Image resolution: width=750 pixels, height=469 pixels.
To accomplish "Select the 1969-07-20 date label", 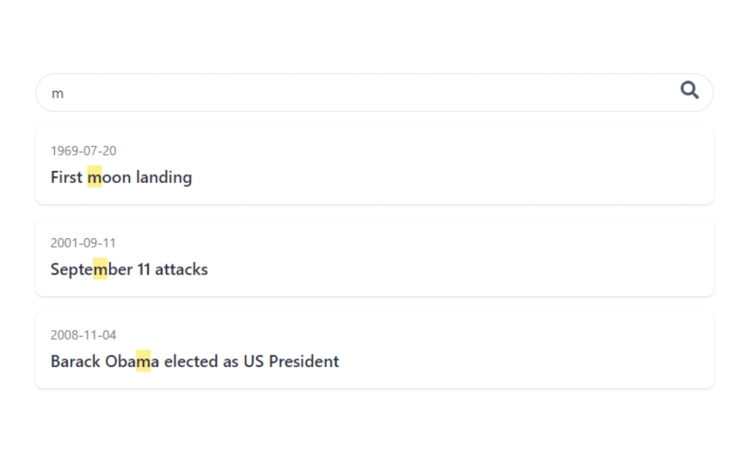I will 83,151.
